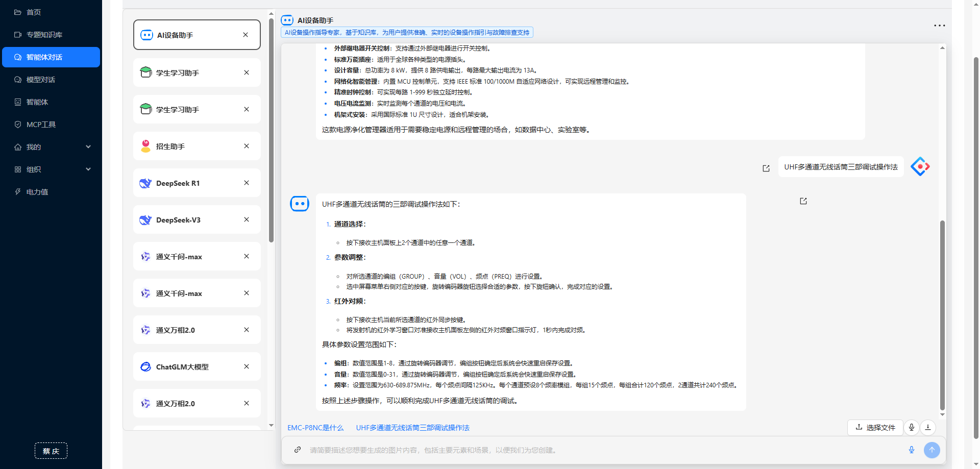This screenshot has height=469, width=980.
Task: Close the 招生助手 conversation
Action: (x=247, y=146)
